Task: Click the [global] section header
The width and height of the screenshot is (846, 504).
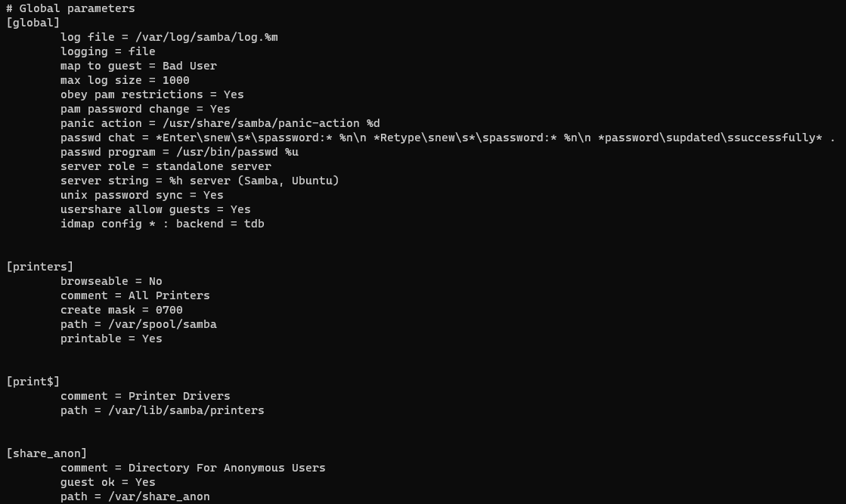Action: pos(33,23)
